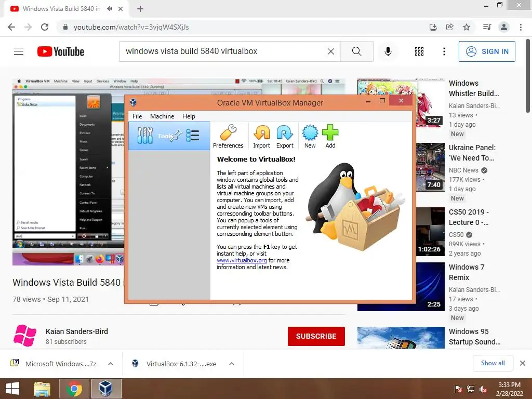Close the Windows Vista Build 5840 tab
This screenshot has width=532, height=399.
[121, 9]
